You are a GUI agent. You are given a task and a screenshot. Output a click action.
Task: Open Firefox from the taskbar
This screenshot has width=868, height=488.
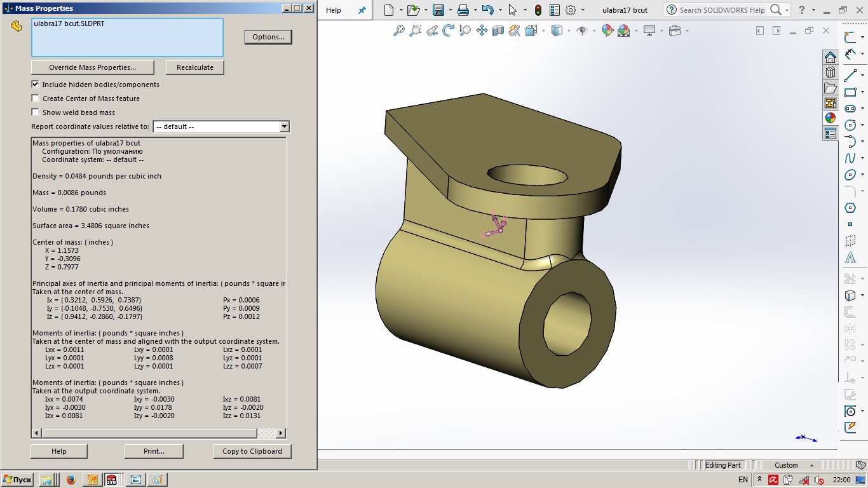point(71,480)
